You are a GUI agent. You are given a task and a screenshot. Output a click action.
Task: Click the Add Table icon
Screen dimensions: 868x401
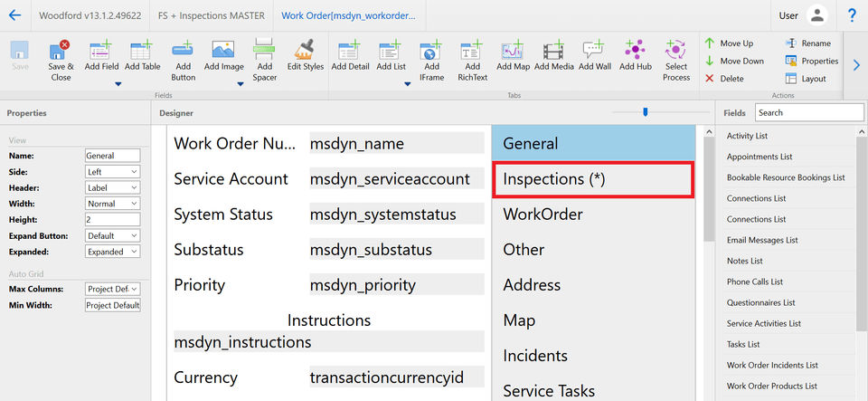pyautogui.click(x=142, y=50)
